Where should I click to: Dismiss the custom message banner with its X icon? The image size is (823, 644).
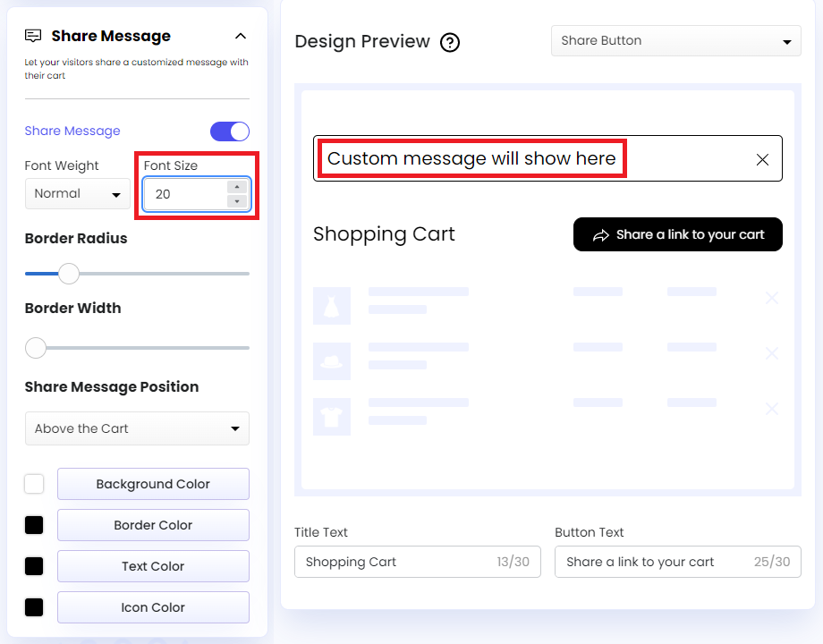(762, 159)
